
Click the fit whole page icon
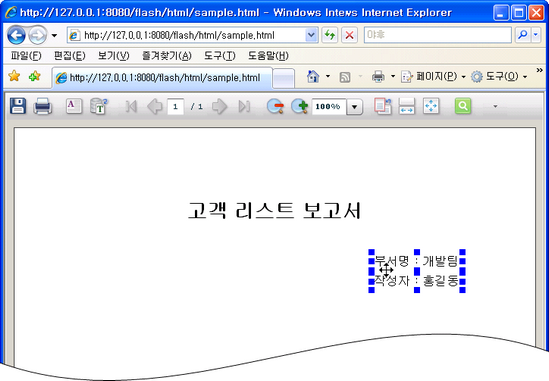(x=431, y=106)
